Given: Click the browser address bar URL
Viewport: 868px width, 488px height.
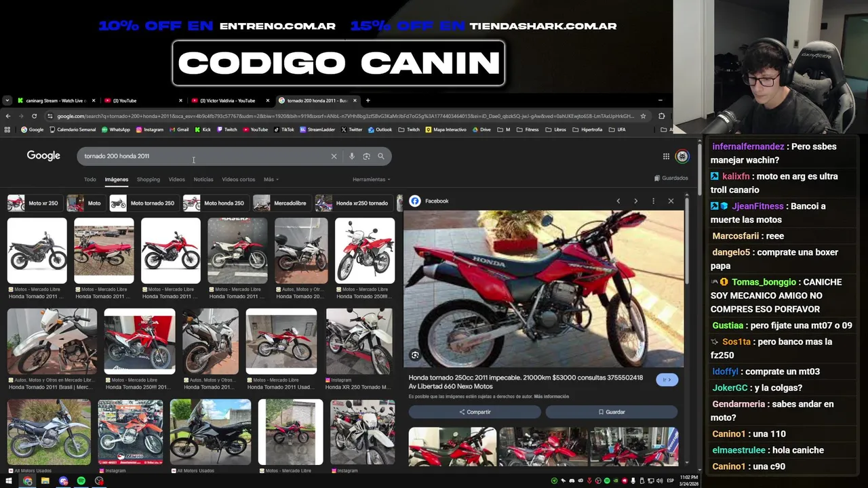Looking at the screenshot, I should [346, 116].
